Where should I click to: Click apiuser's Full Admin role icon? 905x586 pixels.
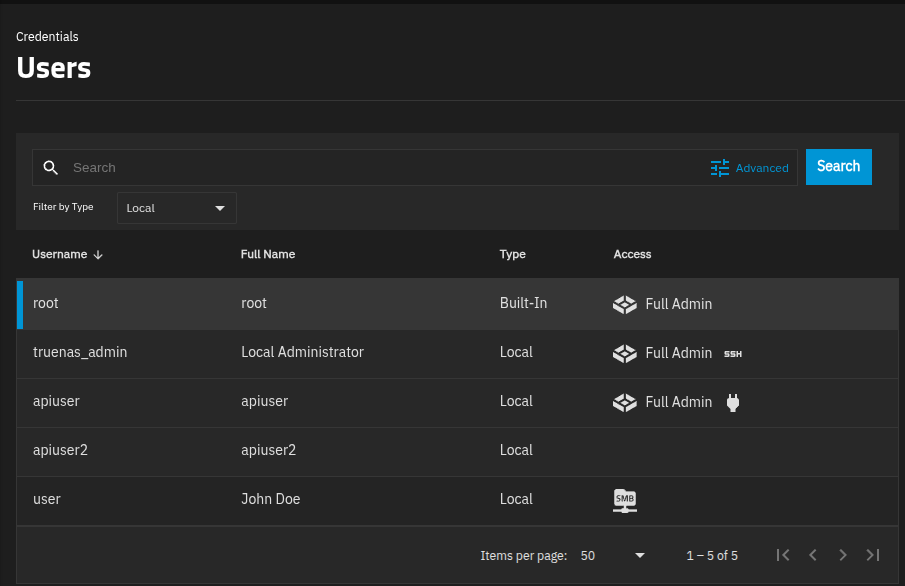(625, 402)
